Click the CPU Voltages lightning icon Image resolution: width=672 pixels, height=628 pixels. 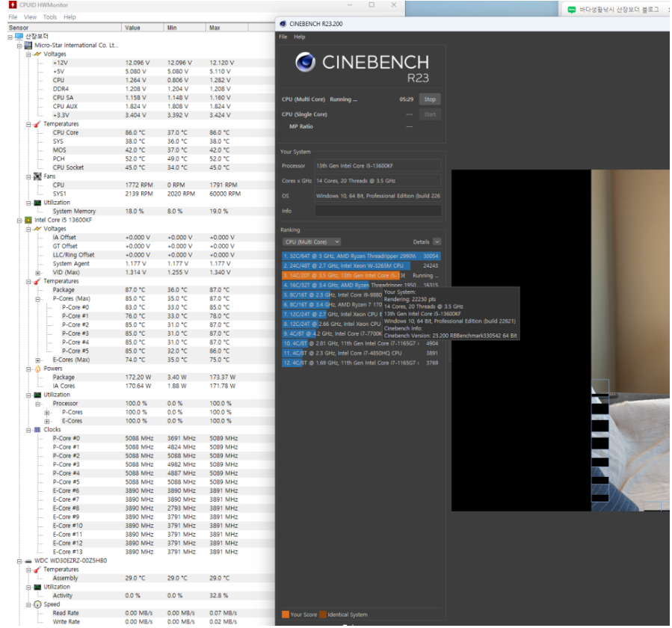click(x=37, y=229)
